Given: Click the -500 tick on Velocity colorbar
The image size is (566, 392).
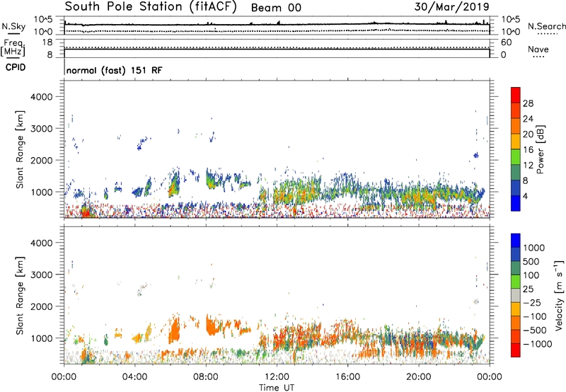Looking at the screenshot, I should click(x=535, y=330).
